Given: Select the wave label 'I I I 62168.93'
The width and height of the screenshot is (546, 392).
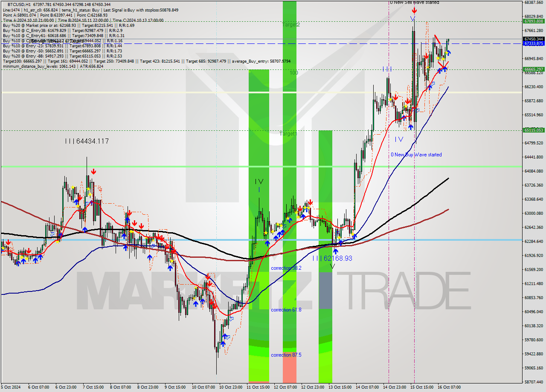Looking at the screenshot, I should point(332,258).
